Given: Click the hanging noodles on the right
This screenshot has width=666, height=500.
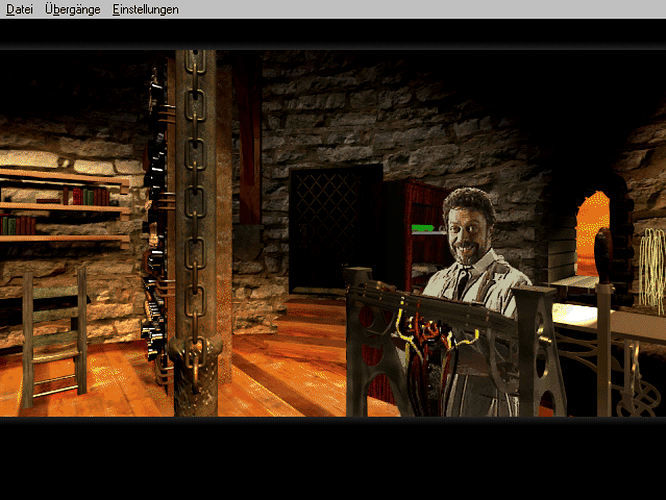Looking at the screenshot, I should click(x=652, y=270).
